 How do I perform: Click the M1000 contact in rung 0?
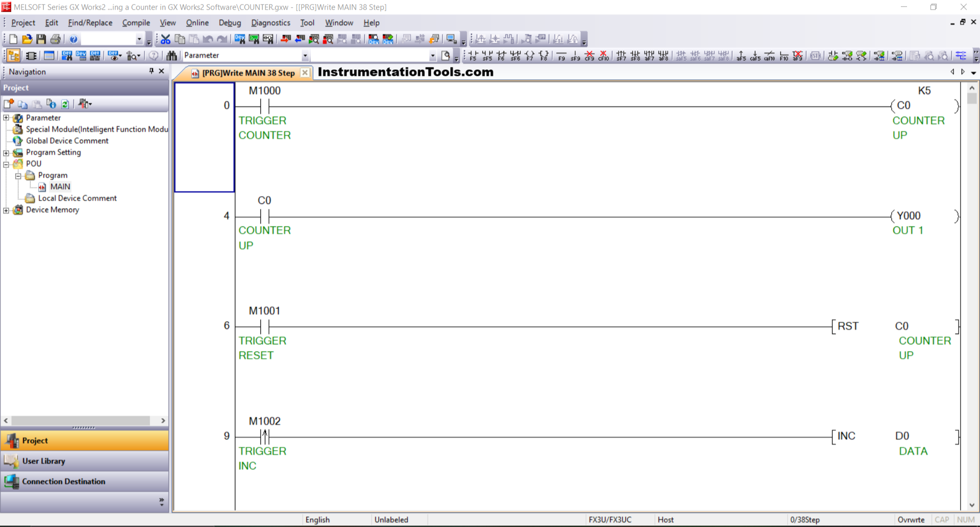(x=264, y=106)
